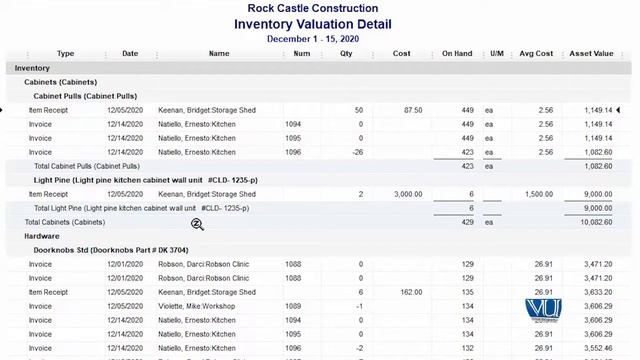The image size is (640, 360).
Task: Click the quantity 50 cell
Action: pyautogui.click(x=359, y=110)
